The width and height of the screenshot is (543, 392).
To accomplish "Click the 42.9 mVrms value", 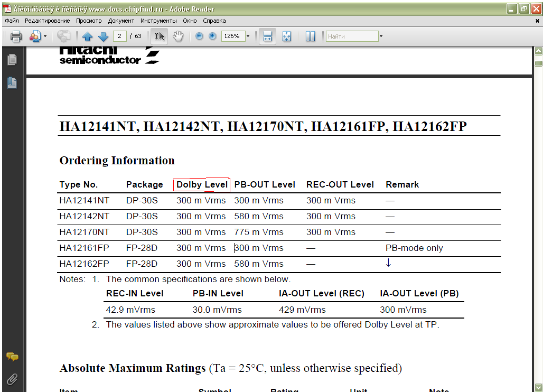I will (130, 310).
